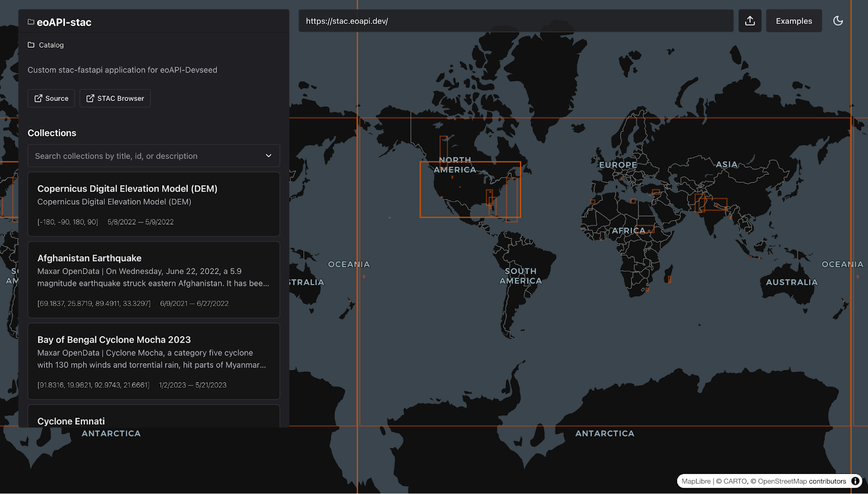Click the date range 6/9/2021 — 6/27/2022
868x494 pixels.
point(194,303)
